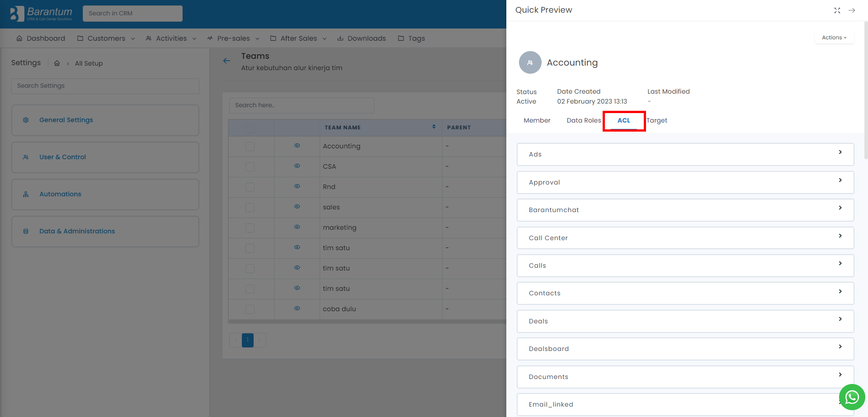Screen dimensions: 868x417
Task: Click the Search Settings field
Action: click(x=105, y=86)
